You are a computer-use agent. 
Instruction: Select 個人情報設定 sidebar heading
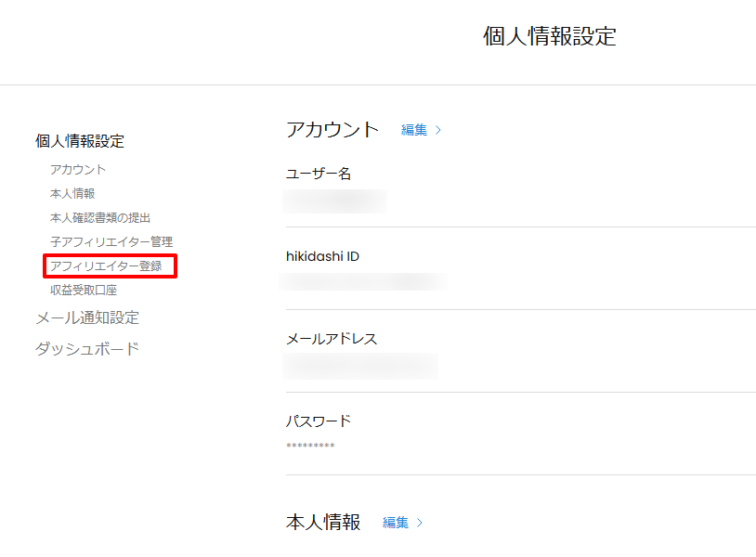click(80, 141)
